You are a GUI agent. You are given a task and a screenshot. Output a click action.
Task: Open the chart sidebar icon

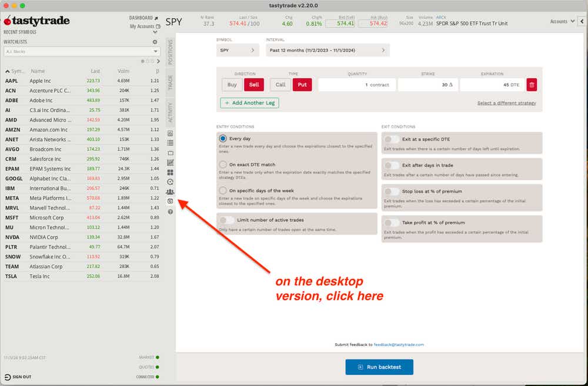(171, 163)
